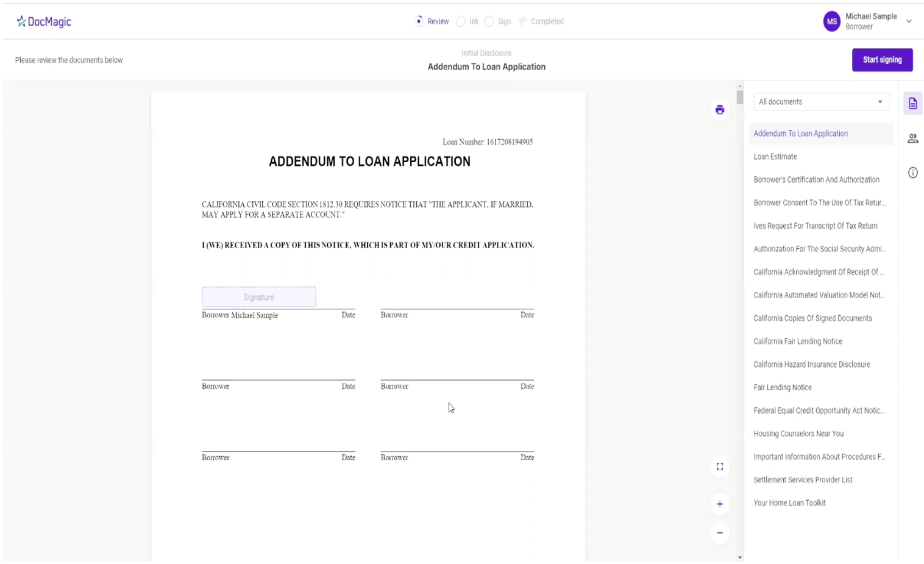The height and width of the screenshot is (564, 924).
Task: Click the Initial Disclosure label
Action: (486, 54)
